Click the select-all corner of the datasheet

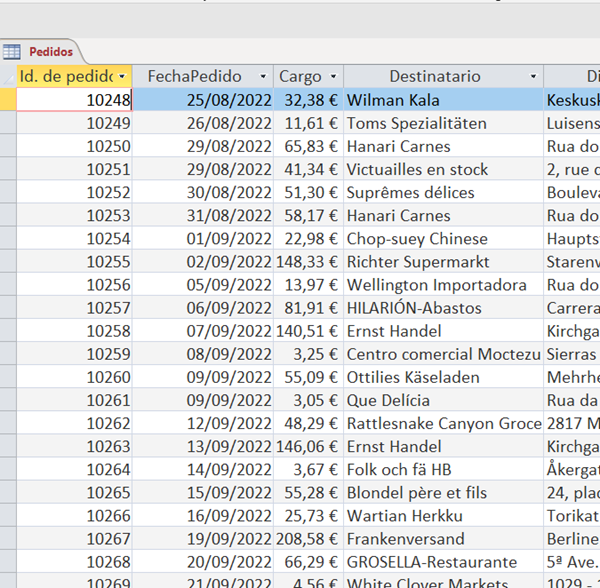click(x=8, y=76)
